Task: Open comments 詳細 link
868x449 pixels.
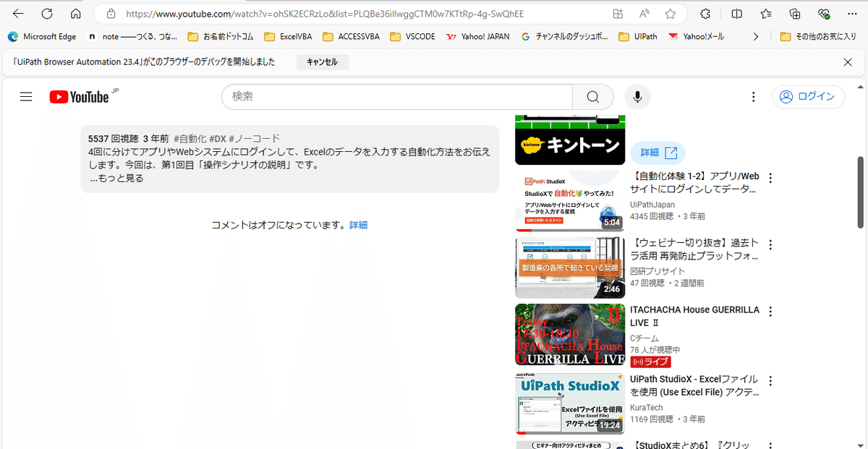Action: [358, 226]
